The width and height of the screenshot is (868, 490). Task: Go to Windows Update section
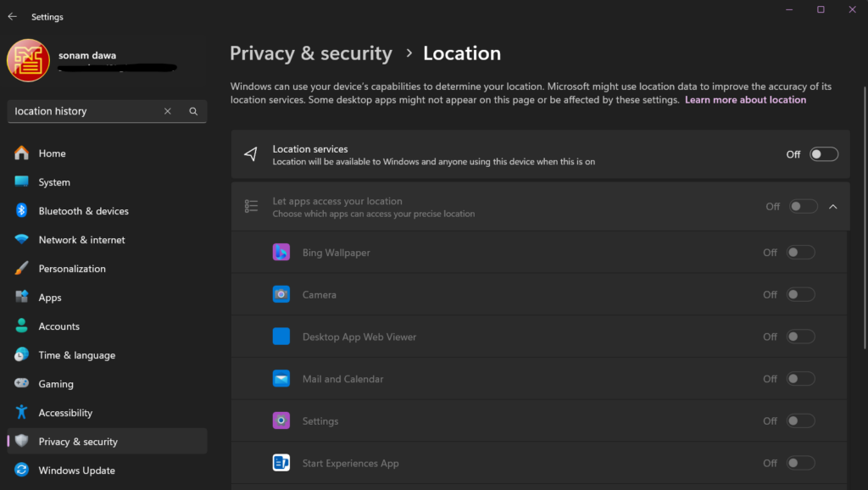coord(76,471)
